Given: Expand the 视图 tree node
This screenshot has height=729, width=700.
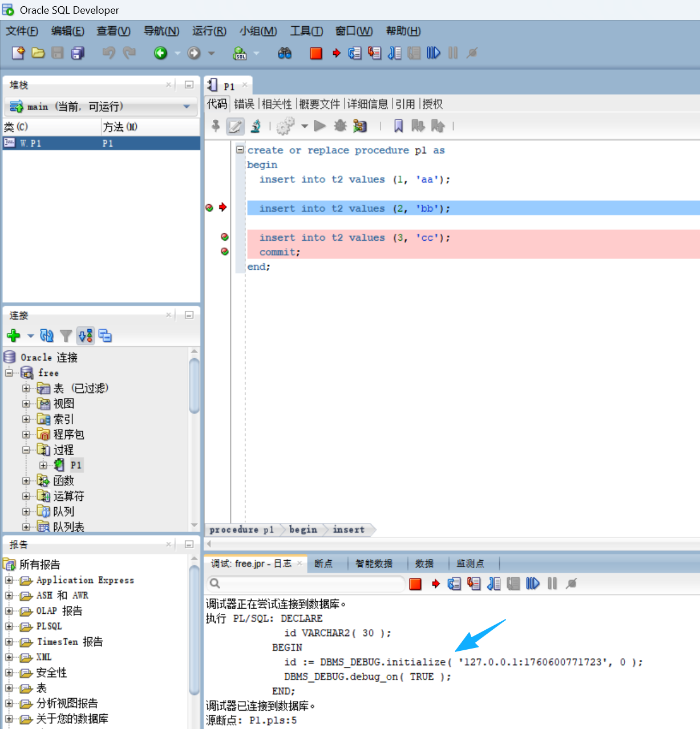Looking at the screenshot, I should 26,404.
